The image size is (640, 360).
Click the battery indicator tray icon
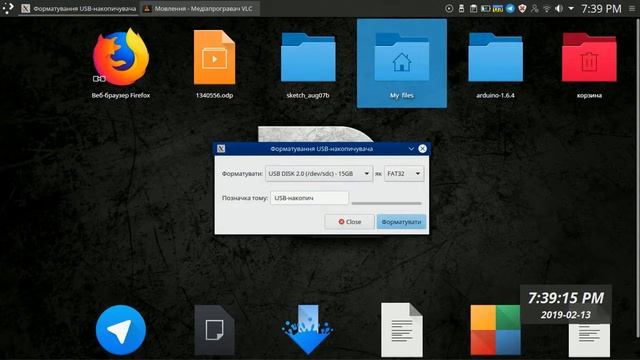coord(485,9)
